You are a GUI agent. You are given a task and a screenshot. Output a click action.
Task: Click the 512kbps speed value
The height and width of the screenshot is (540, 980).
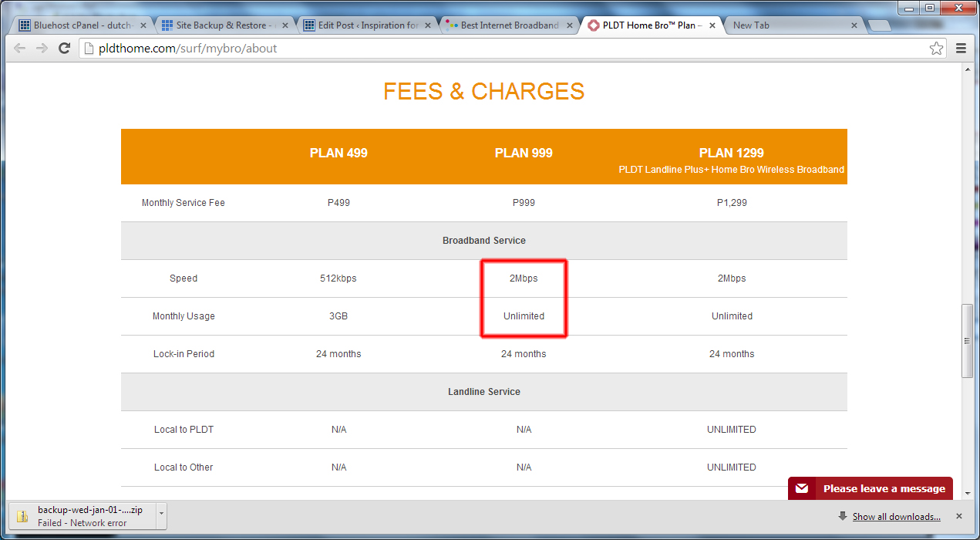point(338,278)
